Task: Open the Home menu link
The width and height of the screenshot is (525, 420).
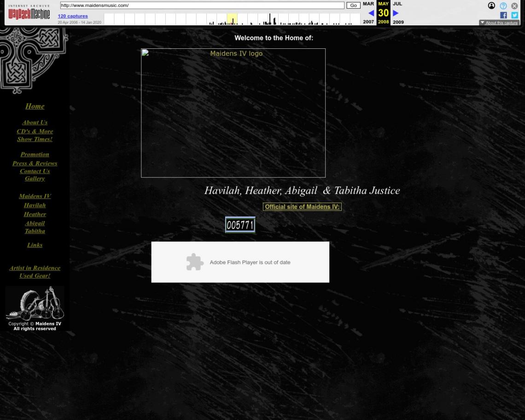Action: (35, 106)
